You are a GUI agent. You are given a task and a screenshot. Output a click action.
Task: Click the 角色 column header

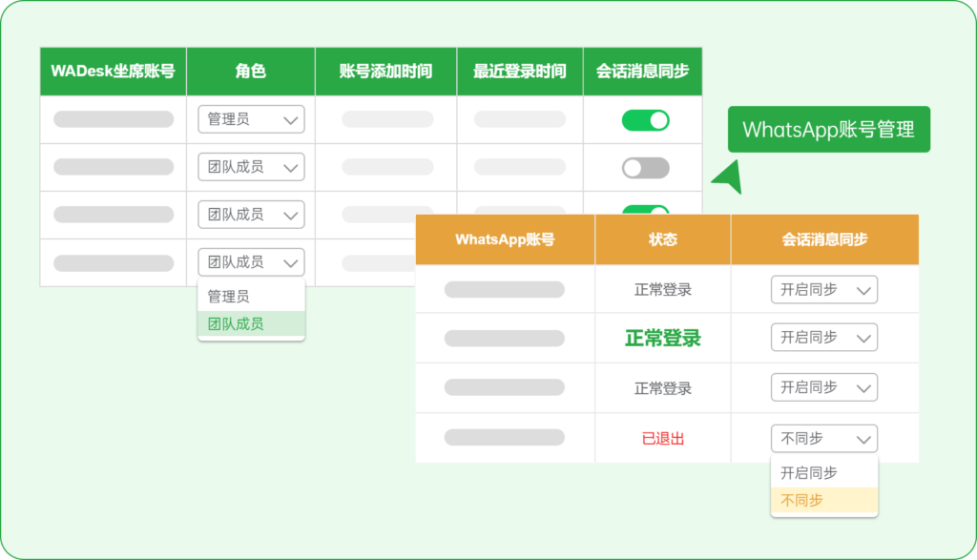point(251,71)
